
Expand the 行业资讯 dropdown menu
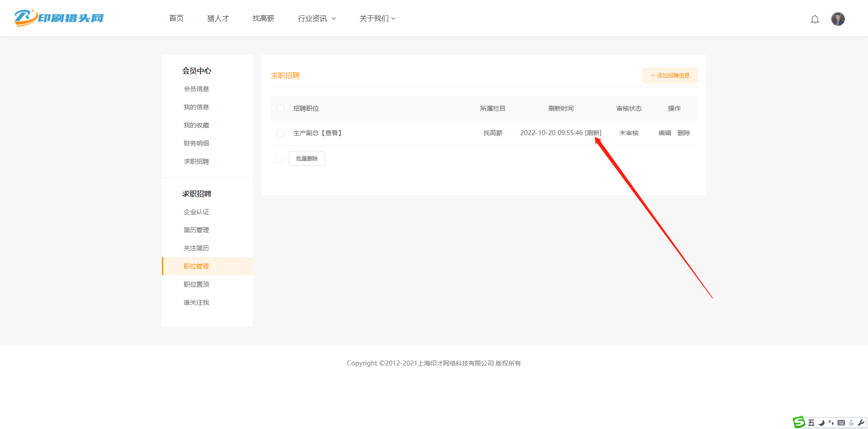(x=317, y=19)
